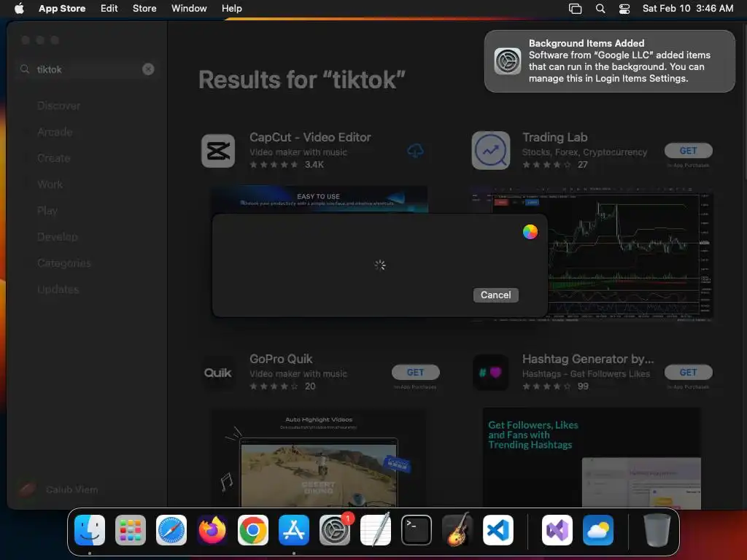Open Finder from the Dock
Image resolution: width=747 pixels, height=560 pixels.
(x=90, y=530)
